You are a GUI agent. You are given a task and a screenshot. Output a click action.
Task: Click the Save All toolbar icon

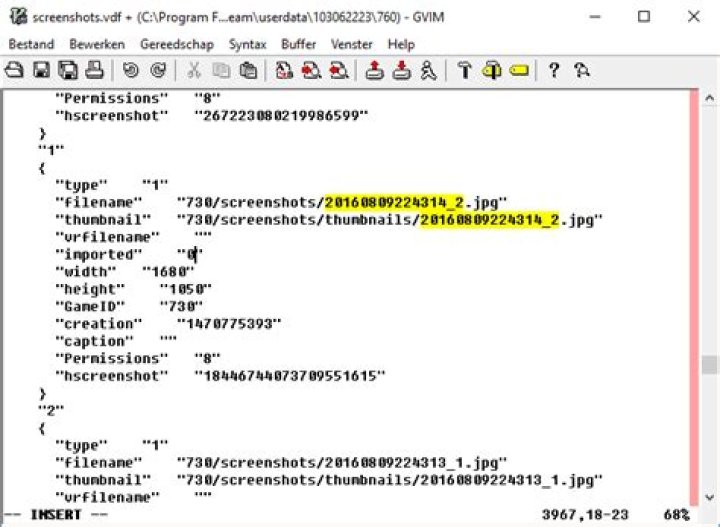(68, 70)
